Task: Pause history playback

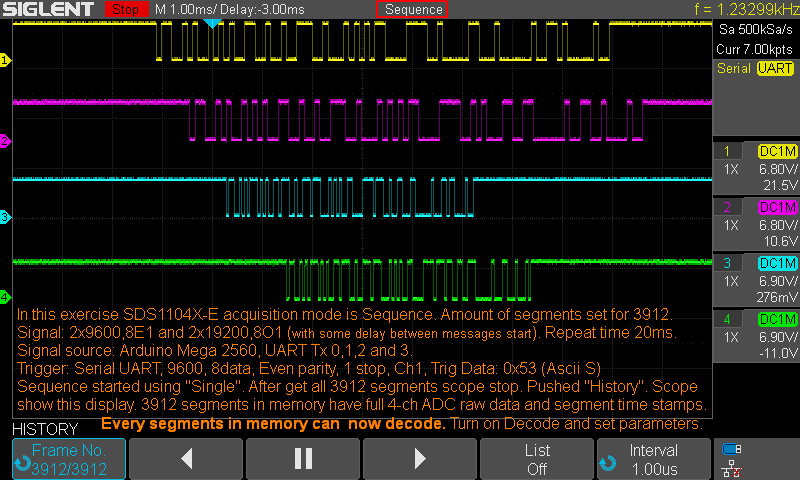Action: 303,459
